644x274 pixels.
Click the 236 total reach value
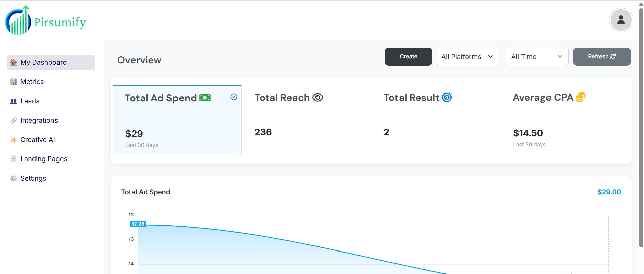point(263,132)
